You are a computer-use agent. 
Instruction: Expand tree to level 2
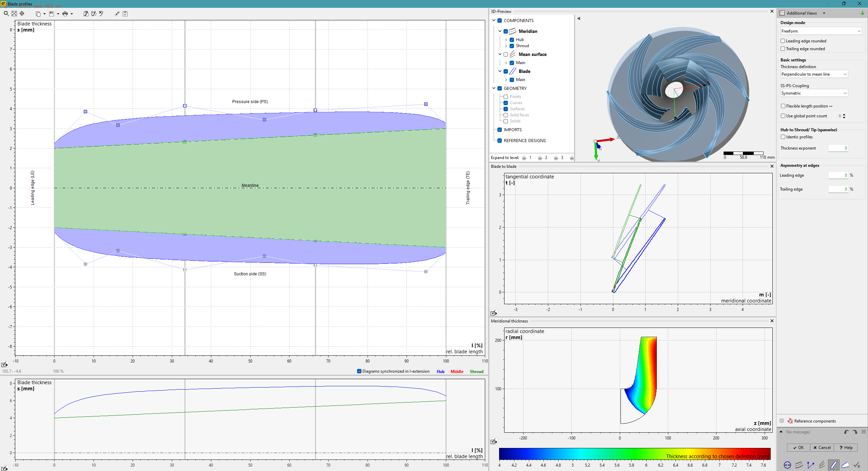543,158
